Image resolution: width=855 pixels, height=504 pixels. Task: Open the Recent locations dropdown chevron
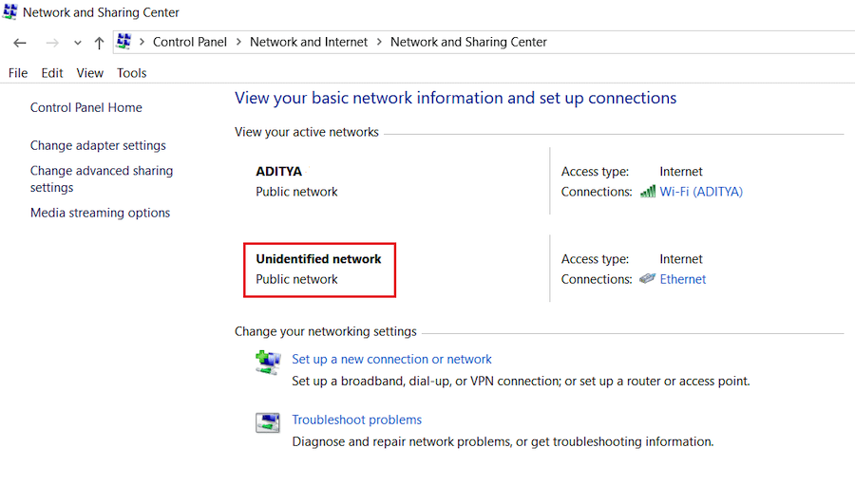(x=78, y=43)
